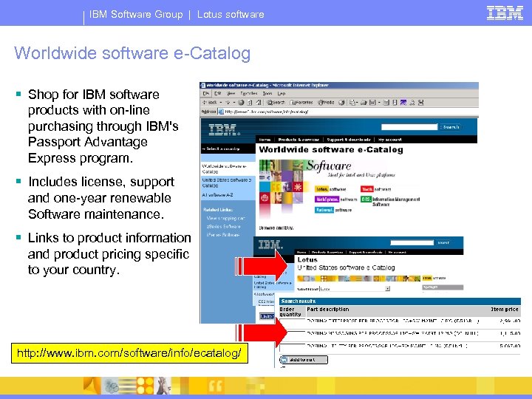
Task: Open the Tools menu
Action: [267, 93]
